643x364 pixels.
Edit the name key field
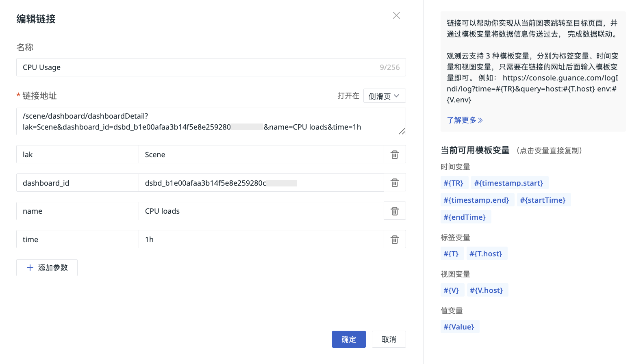pos(78,211)
